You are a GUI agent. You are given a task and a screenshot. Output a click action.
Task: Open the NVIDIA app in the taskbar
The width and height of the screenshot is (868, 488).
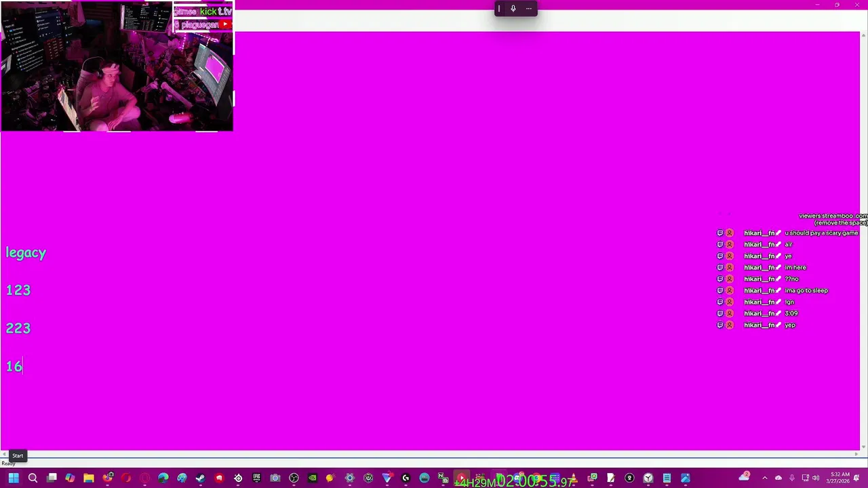tap(313, 478)
